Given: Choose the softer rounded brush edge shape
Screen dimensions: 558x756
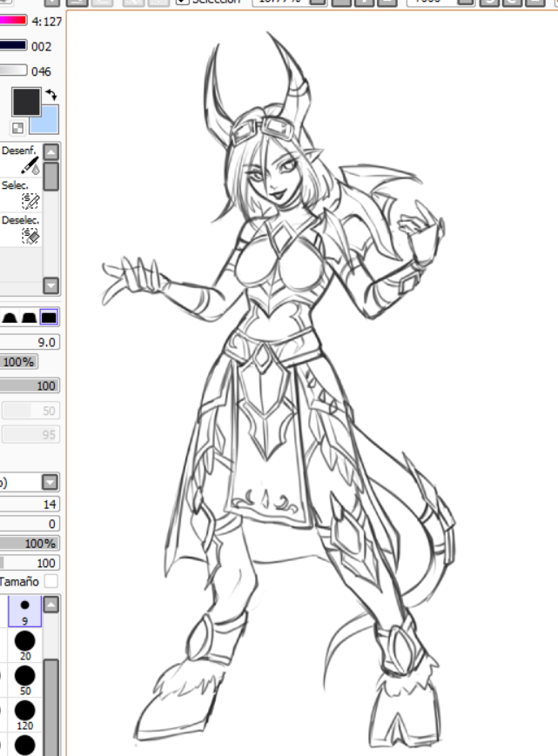Looking at the screenshot, I should click(10, 318).
